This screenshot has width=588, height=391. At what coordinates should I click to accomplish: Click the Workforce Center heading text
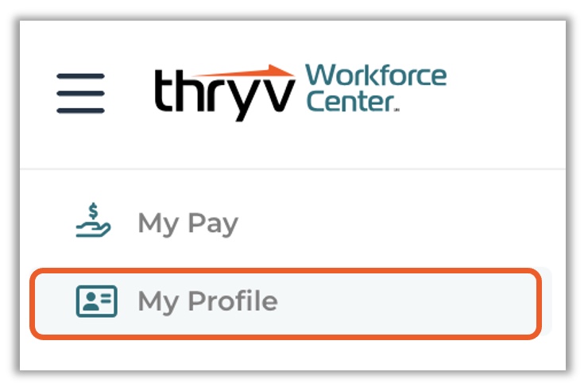click(376, 88)
